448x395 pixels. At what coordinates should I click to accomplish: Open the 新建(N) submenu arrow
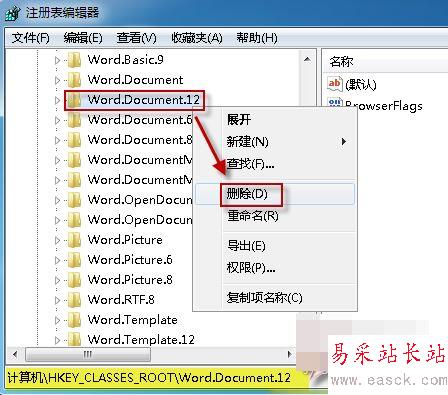tap(344, 142)
